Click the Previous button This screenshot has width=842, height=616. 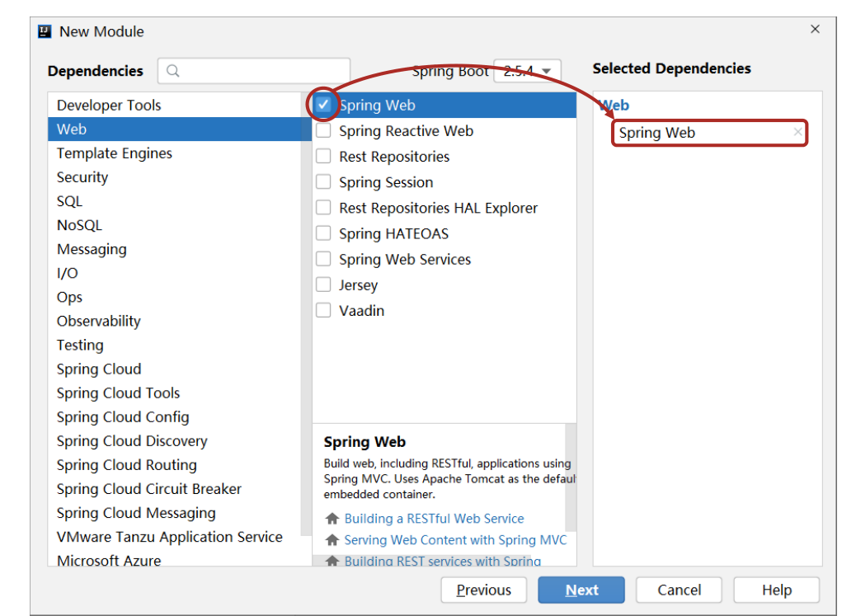(483, 590)
